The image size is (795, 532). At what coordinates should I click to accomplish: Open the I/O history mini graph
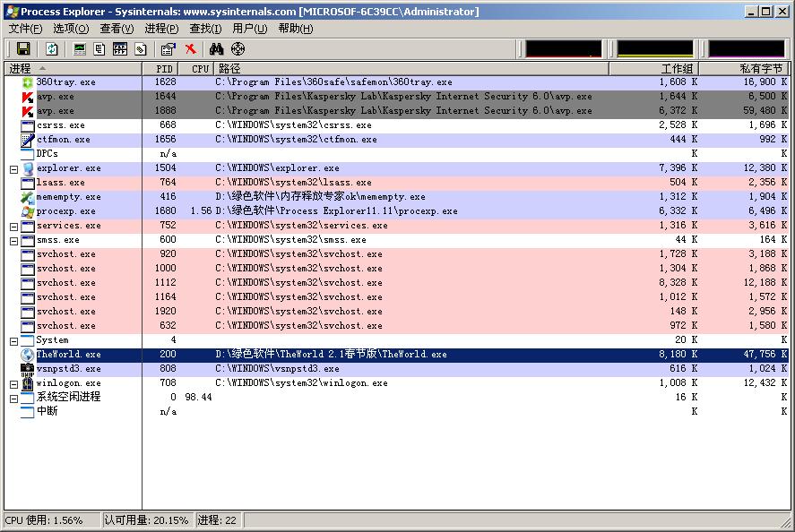tap(746, 48)
